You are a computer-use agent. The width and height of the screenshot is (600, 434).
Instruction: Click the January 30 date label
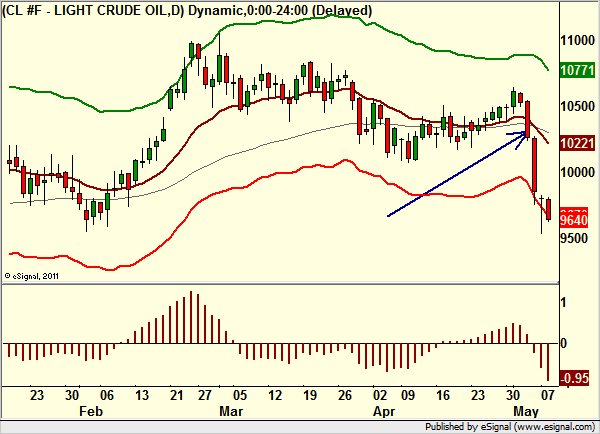[72, 395]
